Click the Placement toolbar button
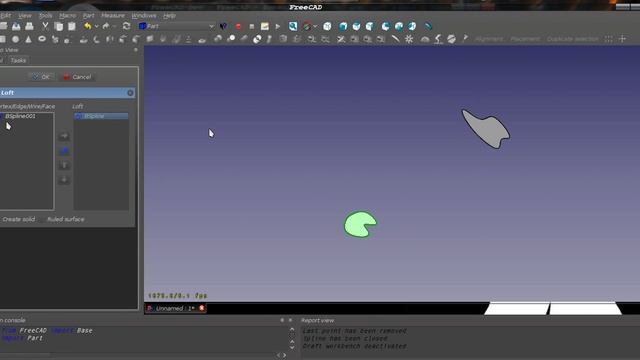Screen dimensions: 640x360 point(525,39)
